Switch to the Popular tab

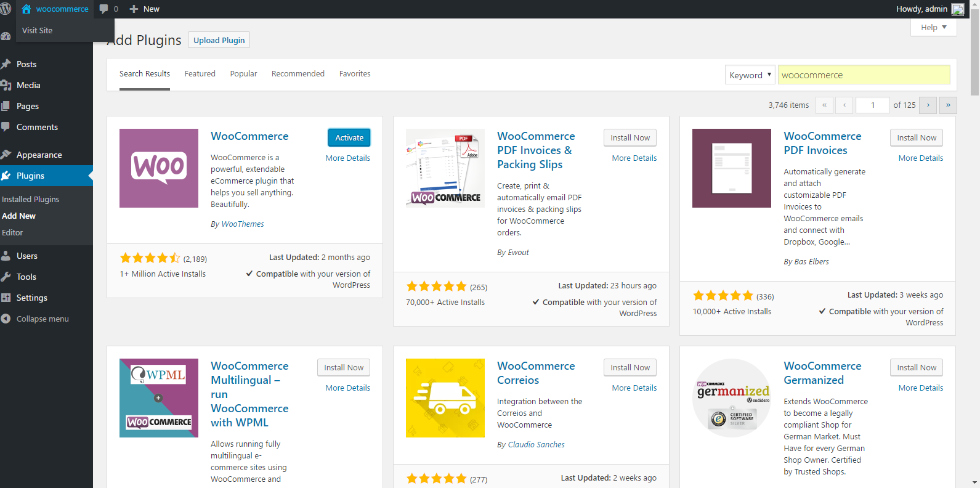(x=243, y=74)
